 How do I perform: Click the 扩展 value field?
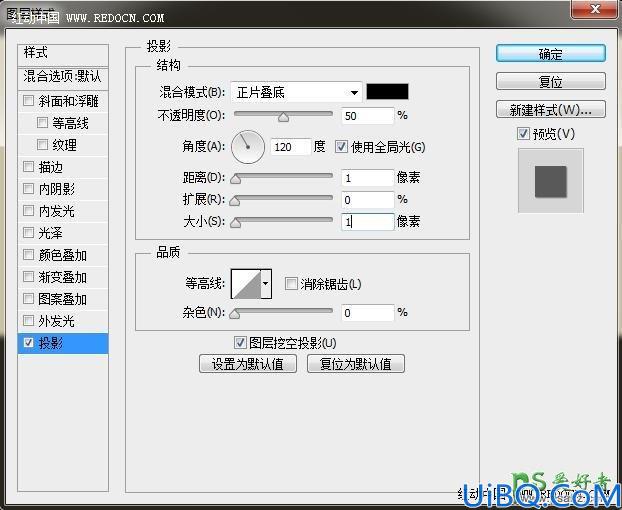coord(368,200)
